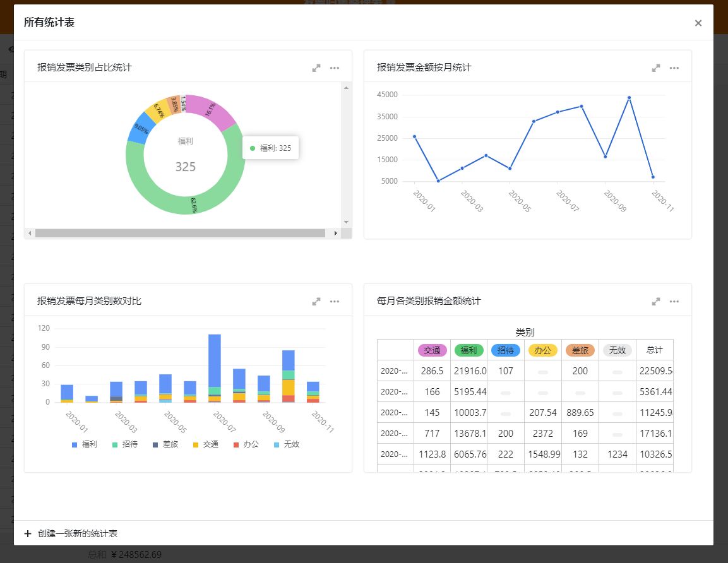Screen dimensions: 728x563
Task: Toggle 福利 series in bar chart legend
Action: [x=85, y=444]
